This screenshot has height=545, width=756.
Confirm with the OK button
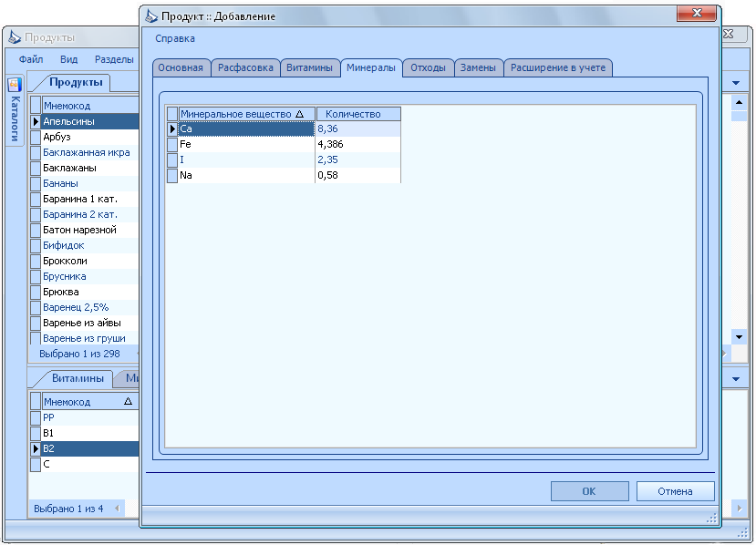(x=589, y=491)
